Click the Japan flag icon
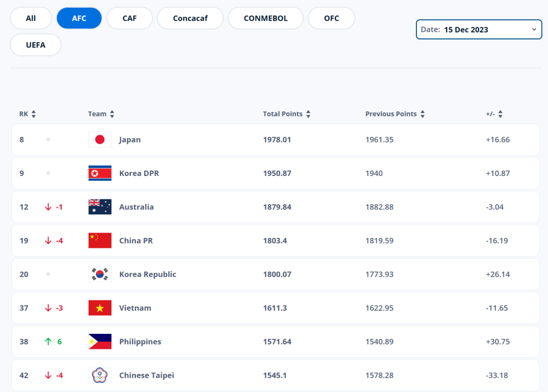This screenshot has height=392, width=548. [100, 140]
